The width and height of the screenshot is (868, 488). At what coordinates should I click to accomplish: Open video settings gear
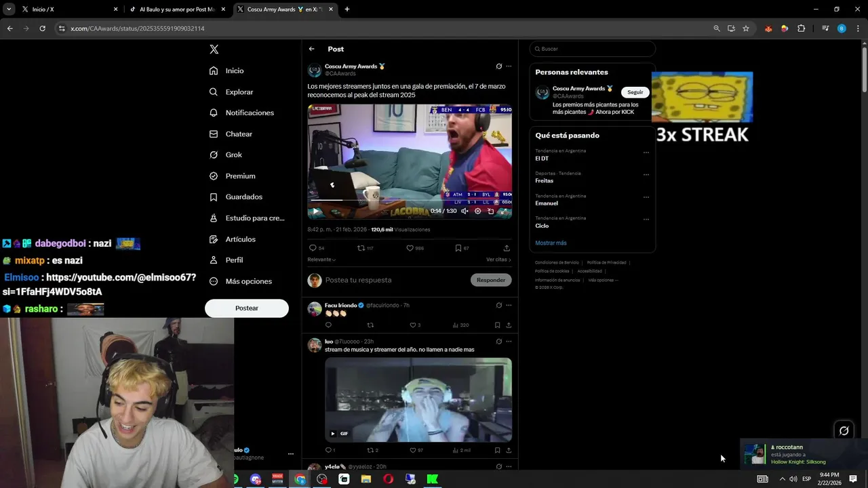[477, 211]
